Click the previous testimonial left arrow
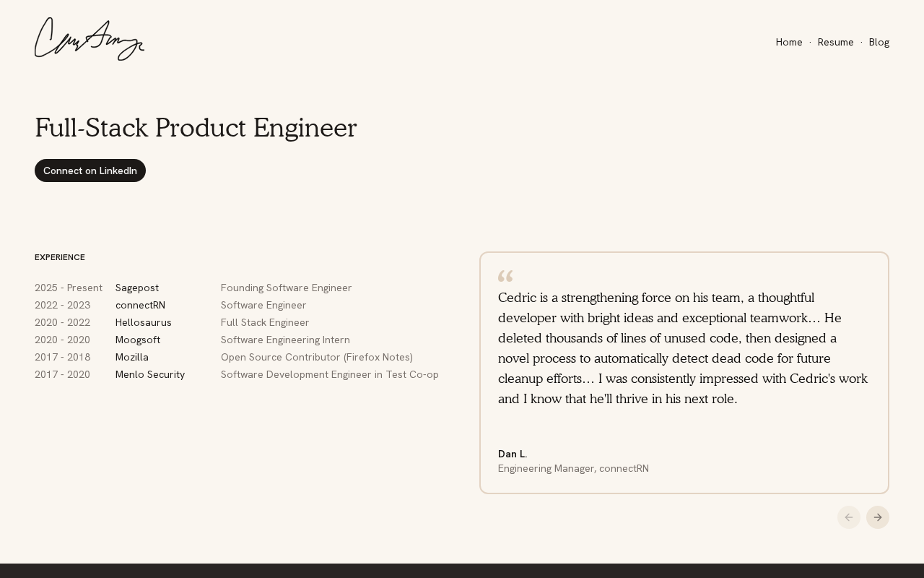The height and width of the screenshot is (578, 924). point(848,517)
